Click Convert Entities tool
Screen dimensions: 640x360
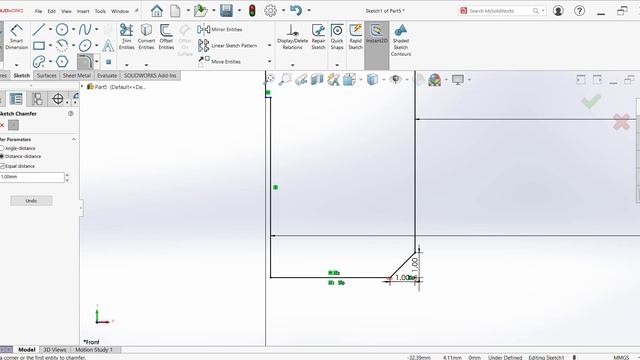click(x=146, y=37)
